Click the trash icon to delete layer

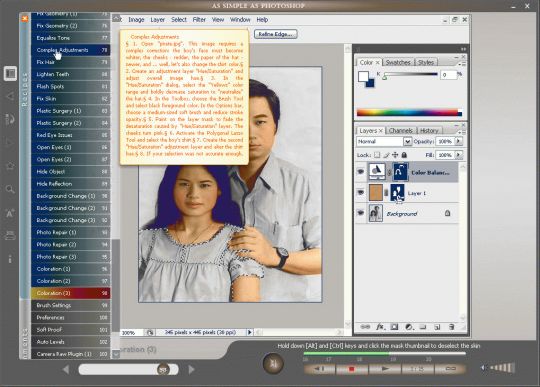click(x=451, y=327)
